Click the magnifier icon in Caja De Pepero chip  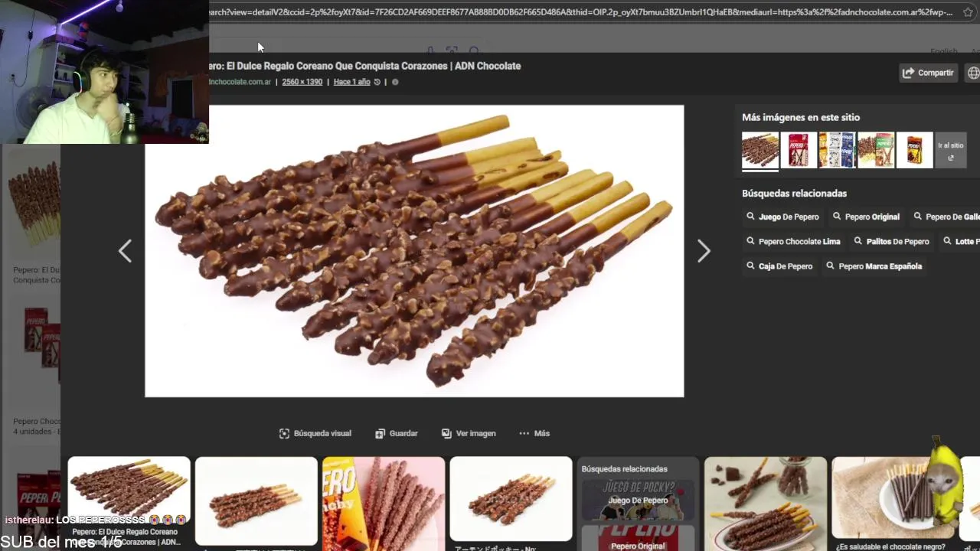(x=750, y=266)
